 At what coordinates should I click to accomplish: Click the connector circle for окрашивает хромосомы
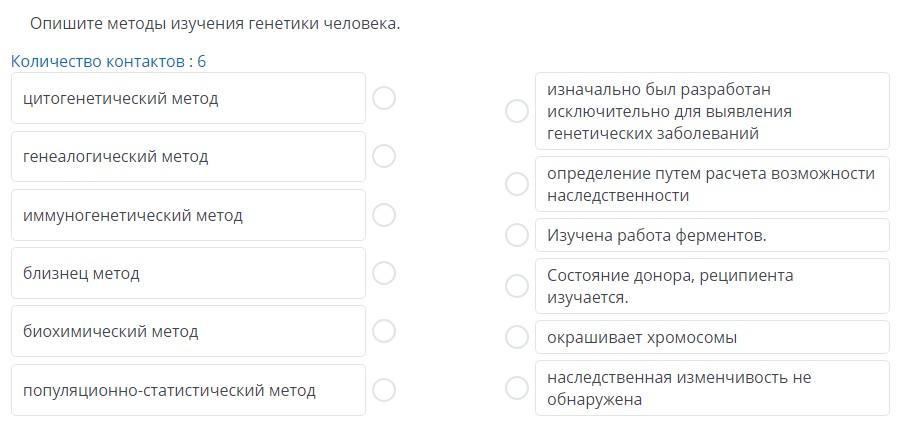tap(517, 337)
